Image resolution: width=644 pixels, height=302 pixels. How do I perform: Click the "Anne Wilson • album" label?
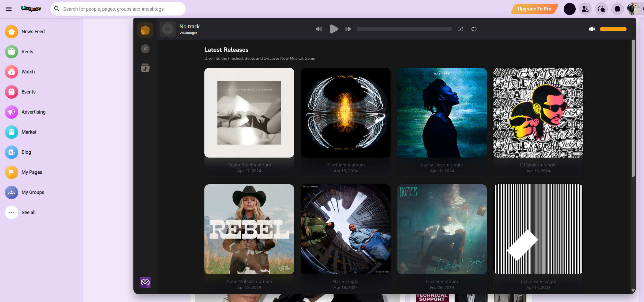(249, 281)
